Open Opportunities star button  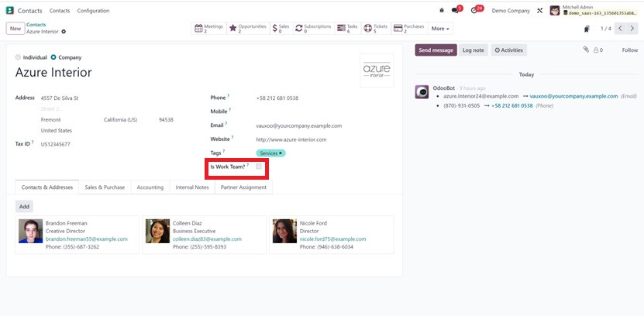tap(248, 29)
